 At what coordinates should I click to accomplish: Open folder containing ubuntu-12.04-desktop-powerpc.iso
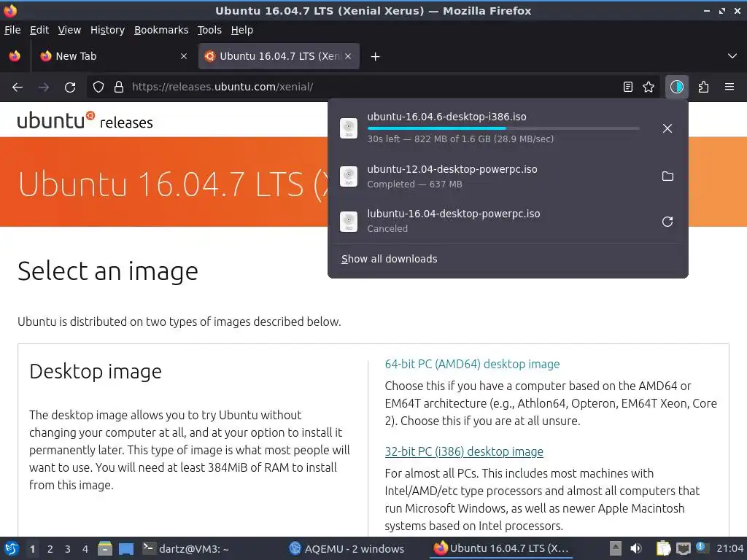pos(667,176)
